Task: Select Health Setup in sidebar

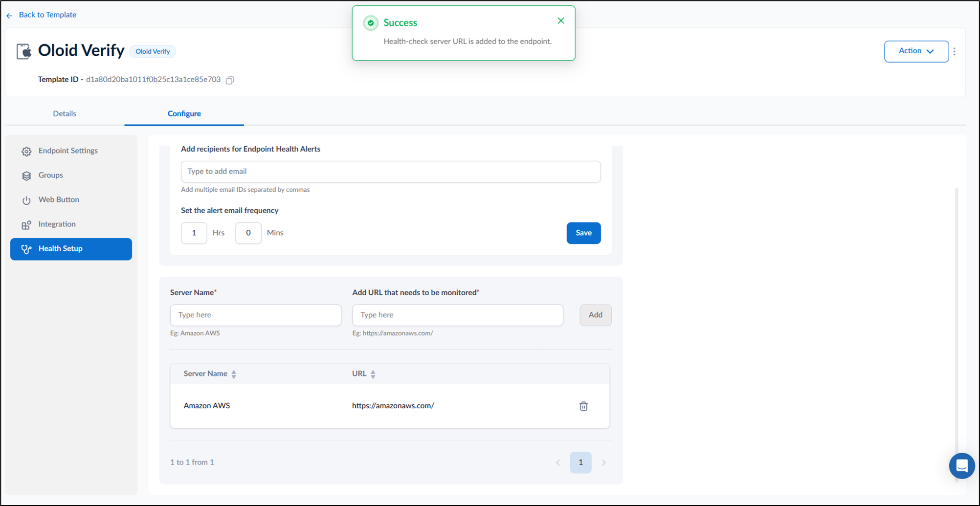Action: pyautogui.click(x=71, y=249)
